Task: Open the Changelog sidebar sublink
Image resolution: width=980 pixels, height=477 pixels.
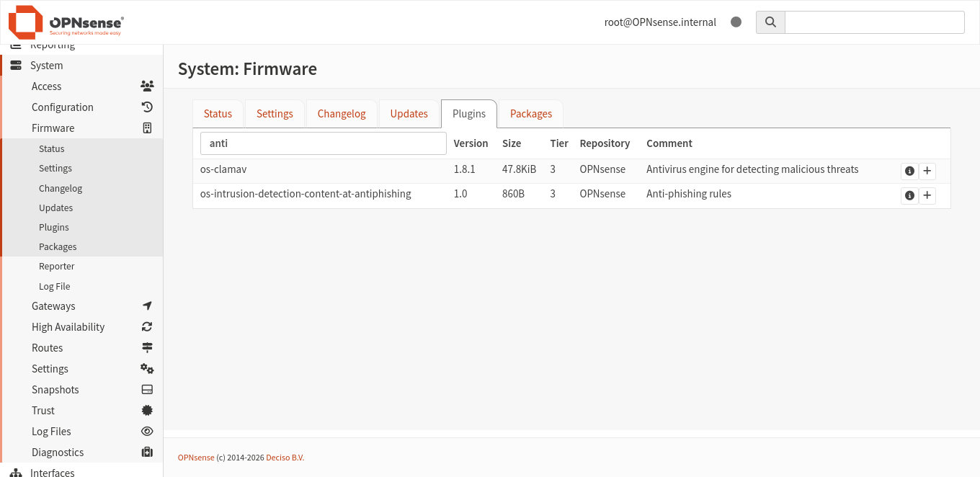Action: 81,188
